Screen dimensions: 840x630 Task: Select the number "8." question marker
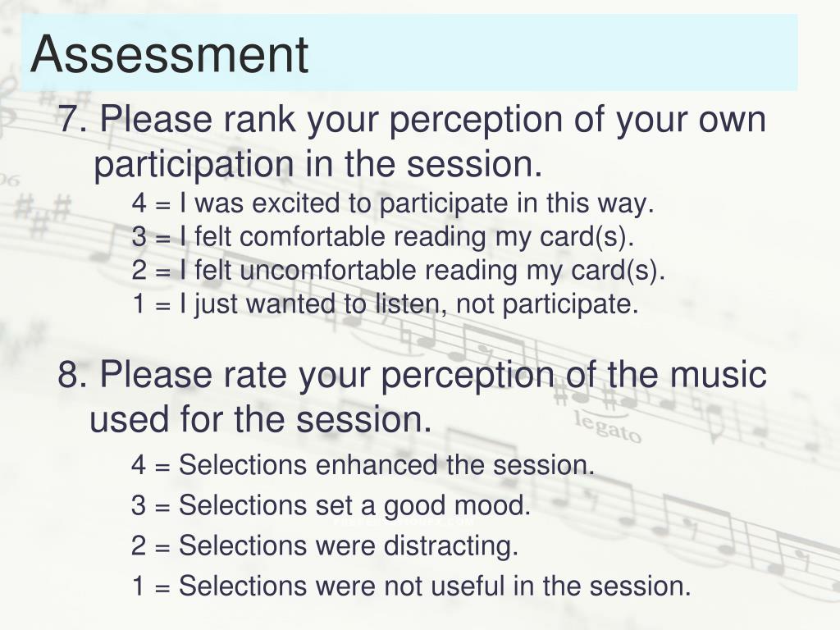pos(73,375)
